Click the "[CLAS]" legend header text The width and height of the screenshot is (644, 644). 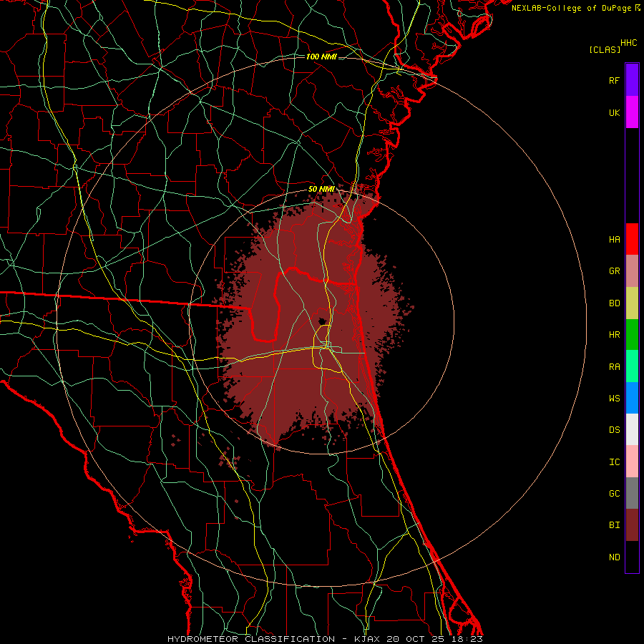point(605,49)
